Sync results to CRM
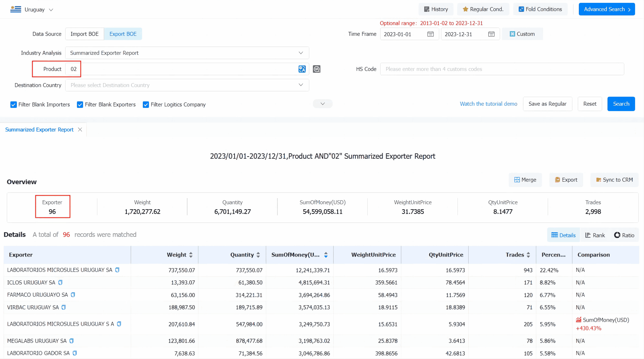 [x=614, y=180]
